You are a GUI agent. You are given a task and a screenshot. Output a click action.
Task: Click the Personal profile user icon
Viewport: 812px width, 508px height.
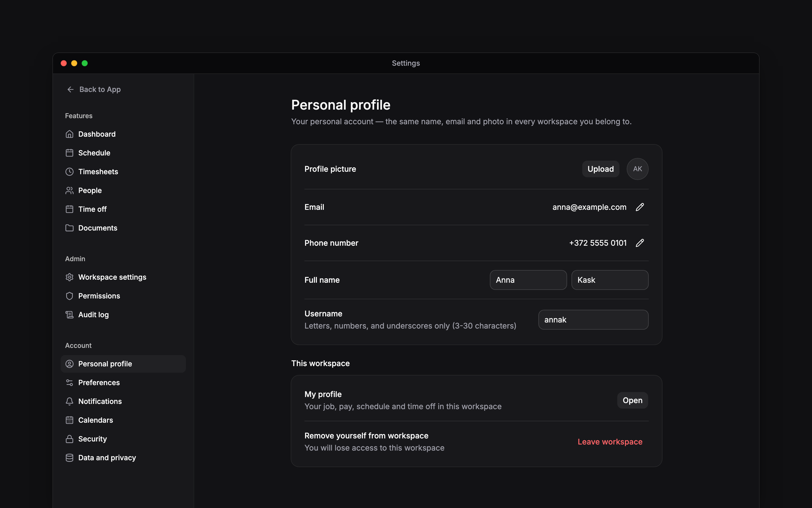click(x=70, y=364)
